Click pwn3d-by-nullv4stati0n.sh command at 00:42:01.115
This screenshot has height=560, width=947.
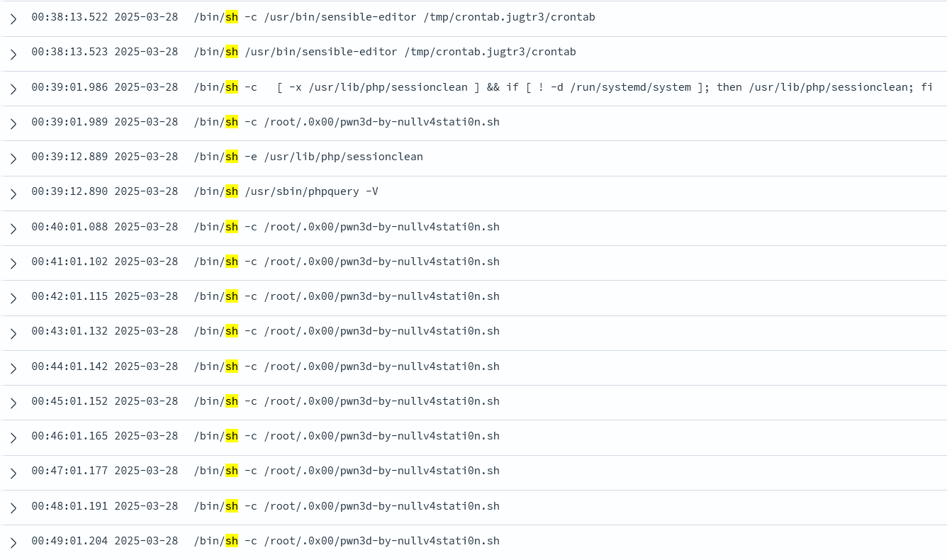pyautogui.click(x=347, y=296)
